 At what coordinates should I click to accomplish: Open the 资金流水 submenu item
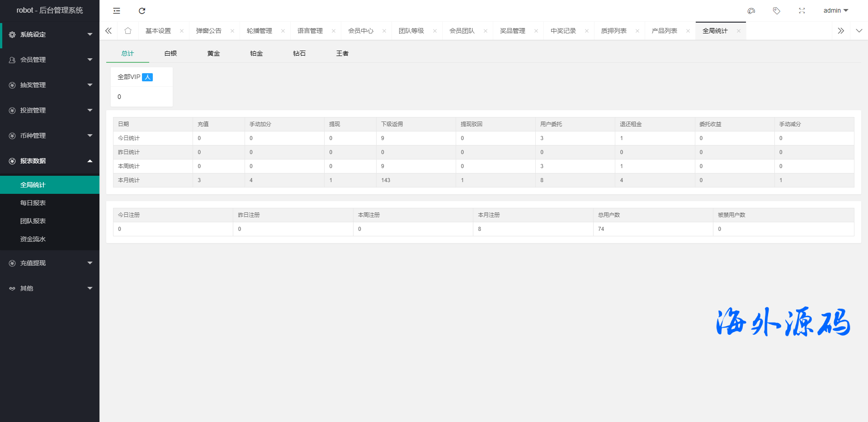(x=33, y=239)
